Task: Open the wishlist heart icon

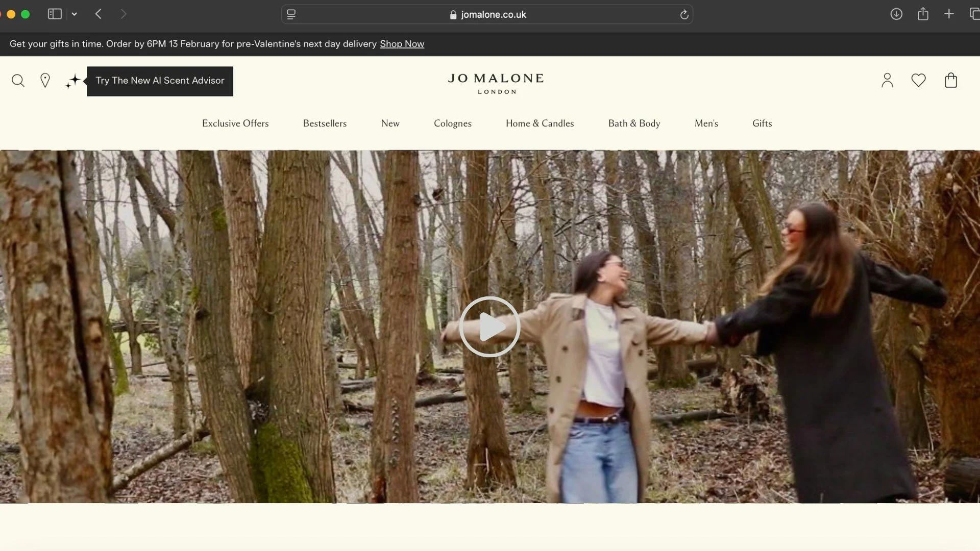Action: click(x=918, y=80)
